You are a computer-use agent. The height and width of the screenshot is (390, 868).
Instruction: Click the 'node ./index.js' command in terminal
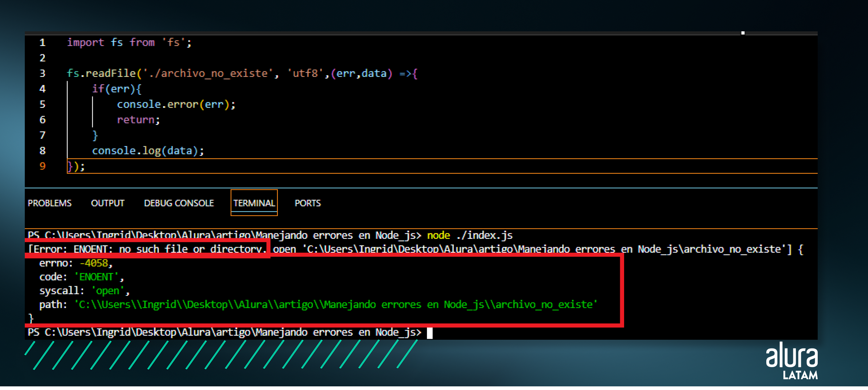tap(470, 235)
